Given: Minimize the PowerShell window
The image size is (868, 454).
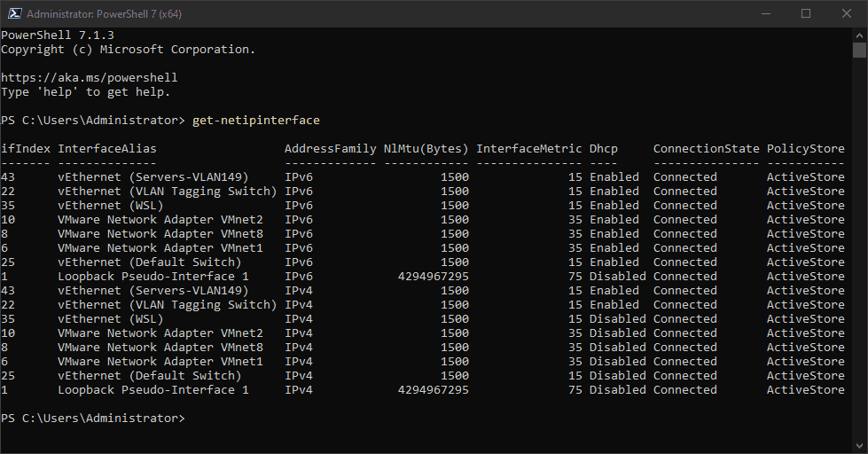Looking at the screenshot, I should point(764,13).
